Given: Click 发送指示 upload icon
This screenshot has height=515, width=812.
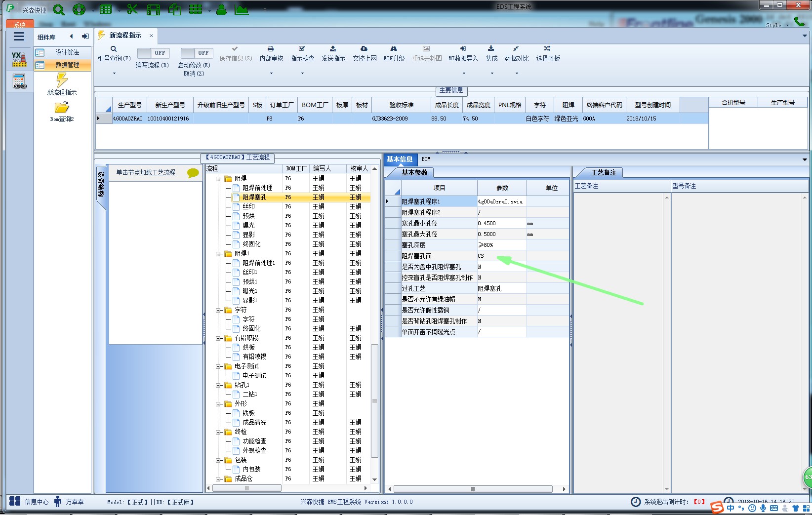Looking at the screenshot, I should [333, 49].
